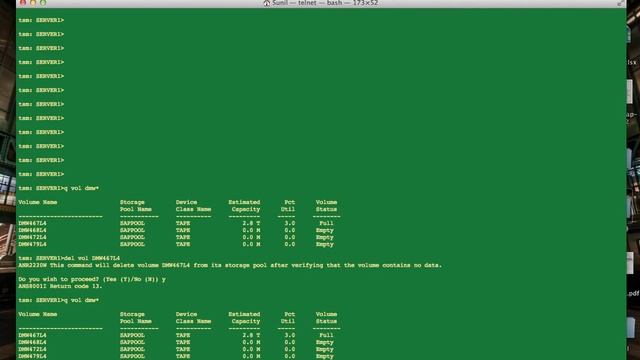The width and height of the screenshot is (640, 360).
Task: Click the 'del vol DMW467L4' command line
Action: [69, 258]
